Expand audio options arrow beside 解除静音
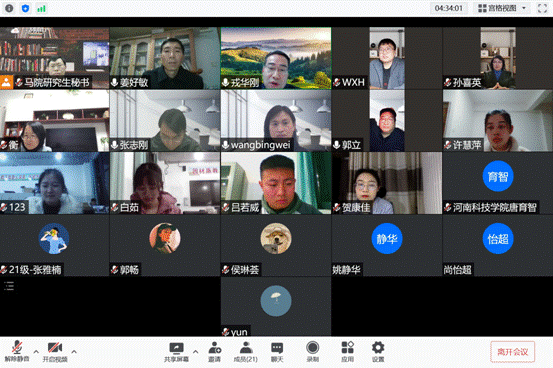 [x=36, y=351]
